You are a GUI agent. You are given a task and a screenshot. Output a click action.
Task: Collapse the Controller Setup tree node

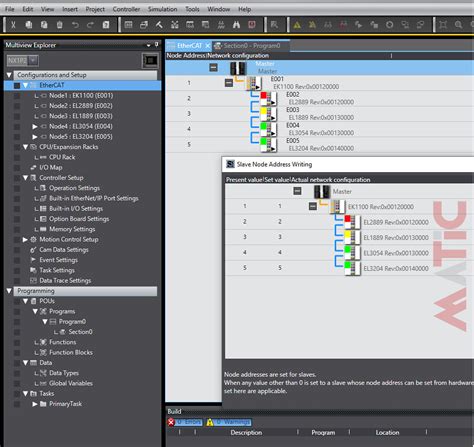(25, 178)
